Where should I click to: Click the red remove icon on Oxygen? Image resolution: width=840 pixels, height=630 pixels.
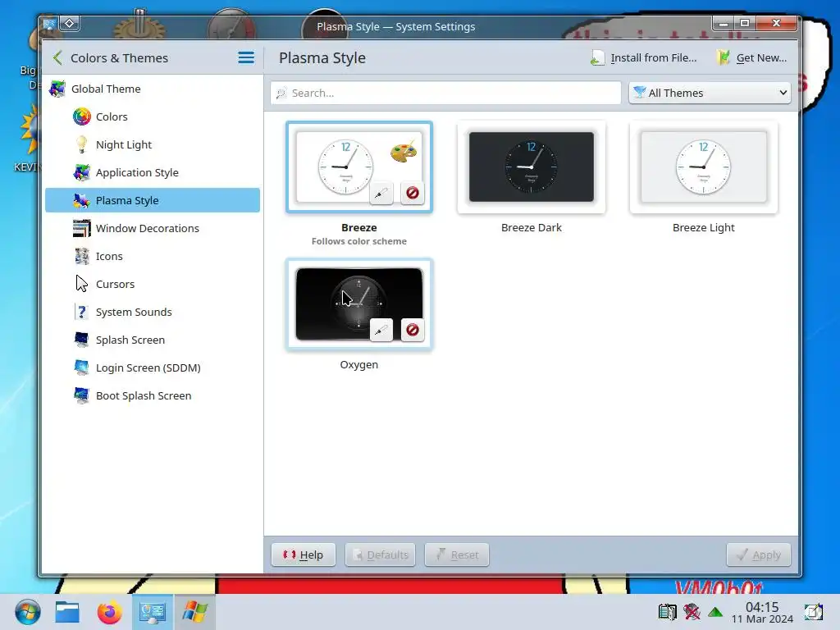[x=413, y=330]
